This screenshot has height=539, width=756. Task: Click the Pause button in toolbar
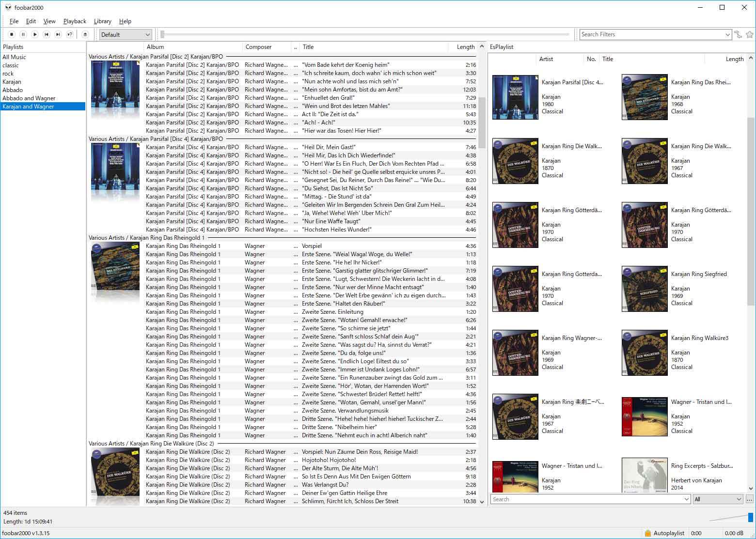(23, 34)
